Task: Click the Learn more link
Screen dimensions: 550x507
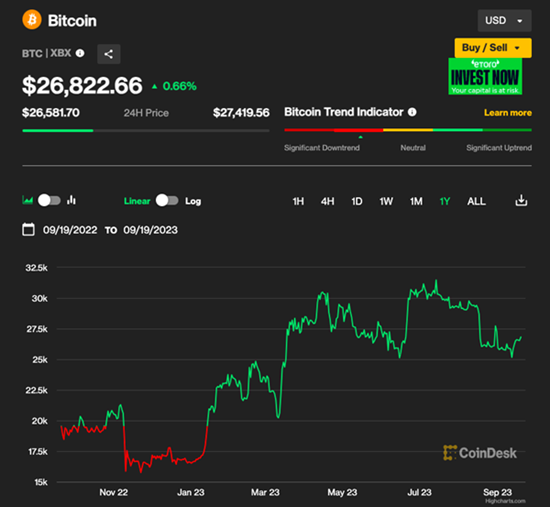Action: (x=508, y=113)
